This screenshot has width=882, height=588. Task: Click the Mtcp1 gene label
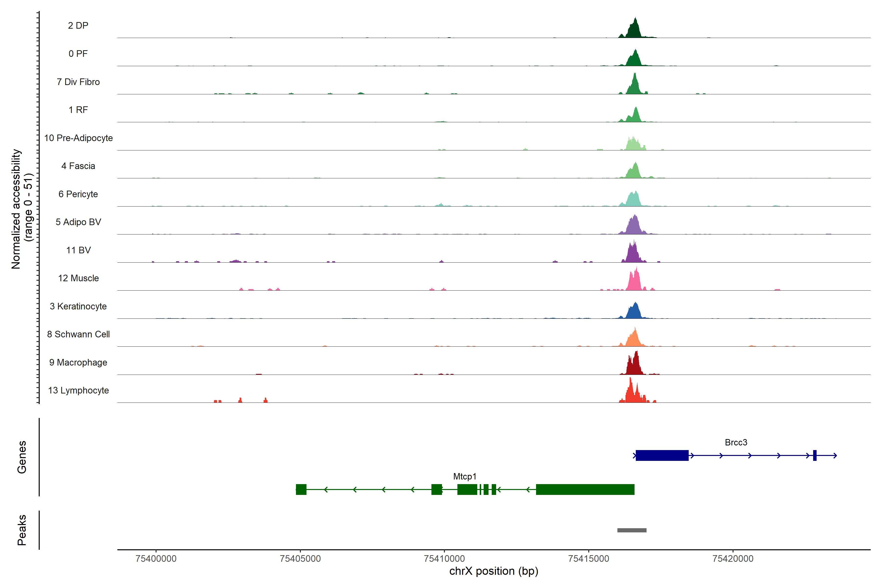coord(464,477)
